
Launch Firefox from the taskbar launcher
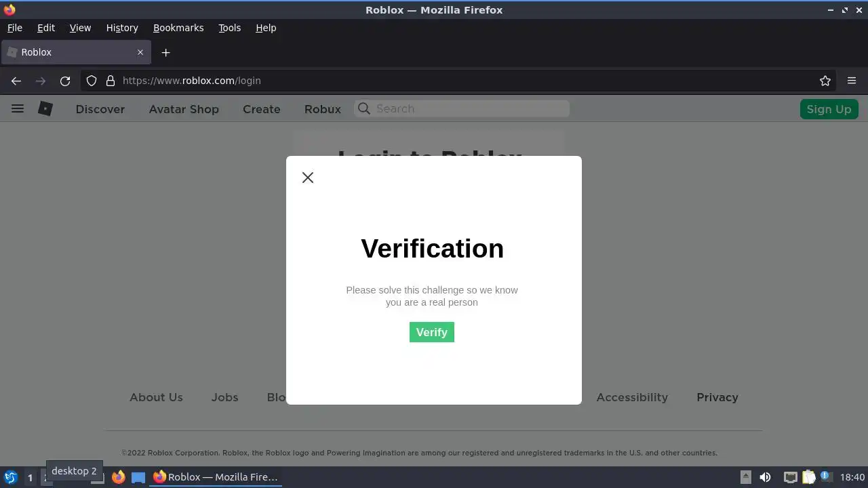click(119, 477)
